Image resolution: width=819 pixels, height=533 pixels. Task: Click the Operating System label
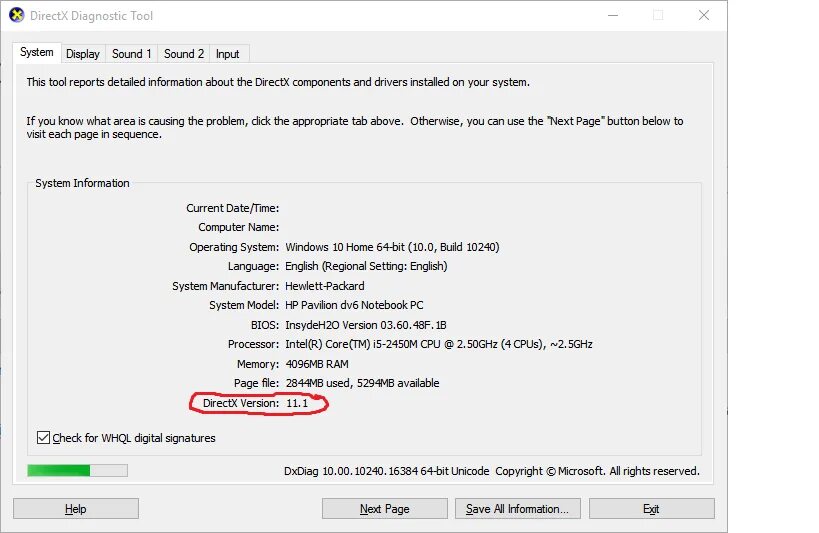coord(234,247)
